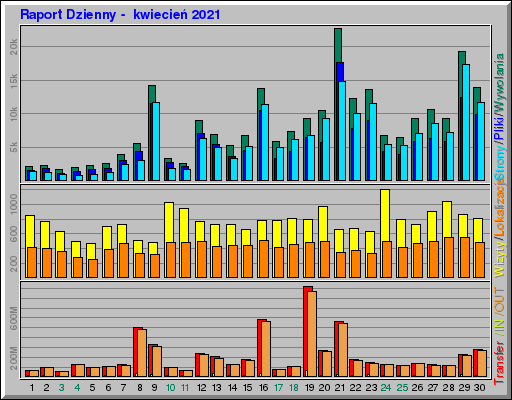Viewport: 512px width, 400px height.
Task: Click the 10k y-axis label
Action: click(x=14, y=114)
